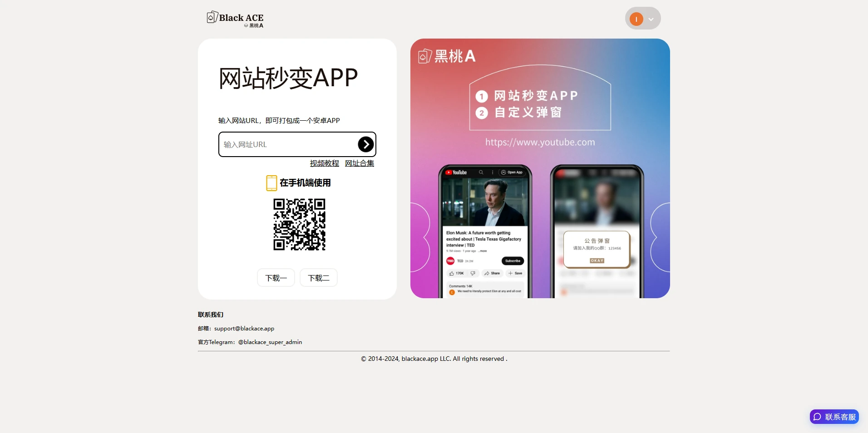Click the 黑桃A card icon on the banner
This screenshot has height=433, width=868.
[425, 56]
